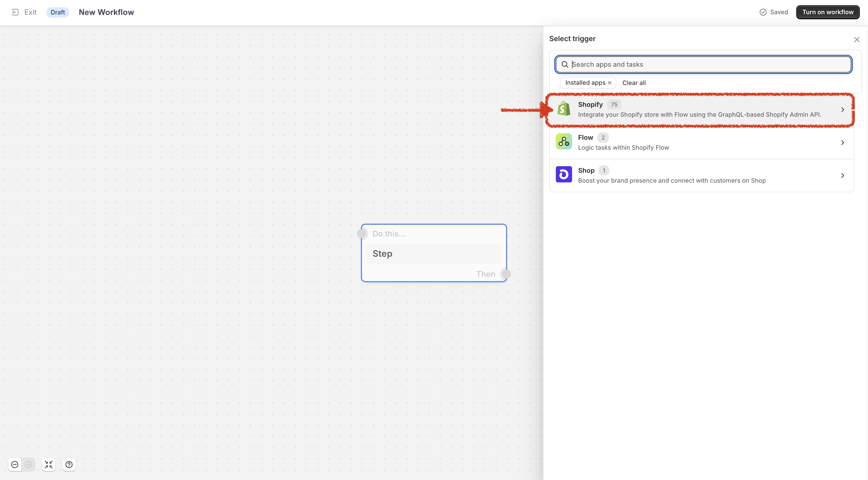The height and width of the screenshot is (480, 868).
Task: Click the Saved status text
Action: (x=779, y=12)
